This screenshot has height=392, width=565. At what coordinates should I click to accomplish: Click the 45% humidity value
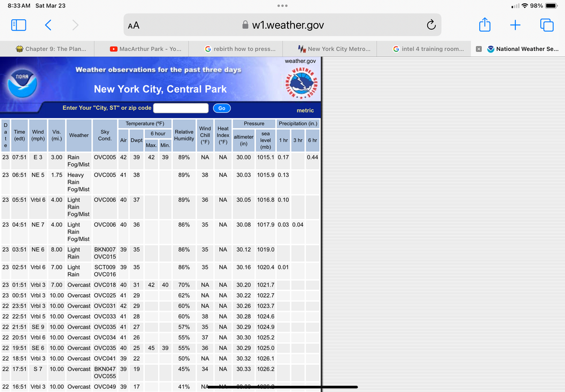(184, 369)
